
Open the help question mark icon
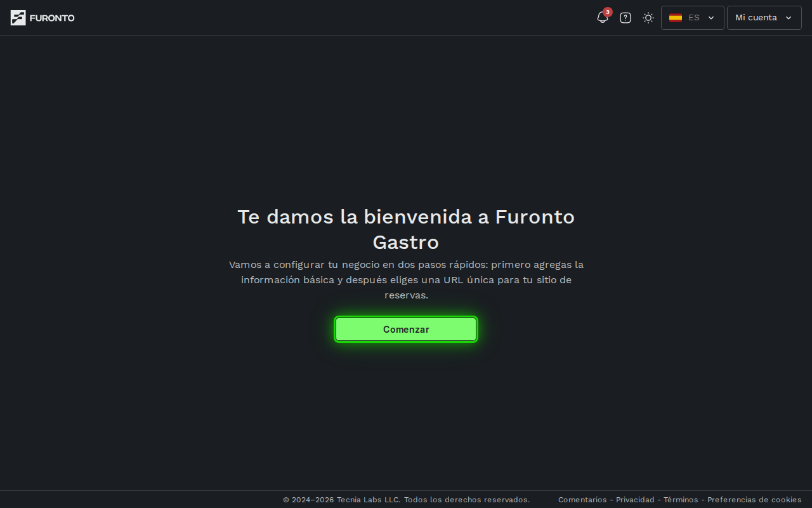click(x=625, y=18)
